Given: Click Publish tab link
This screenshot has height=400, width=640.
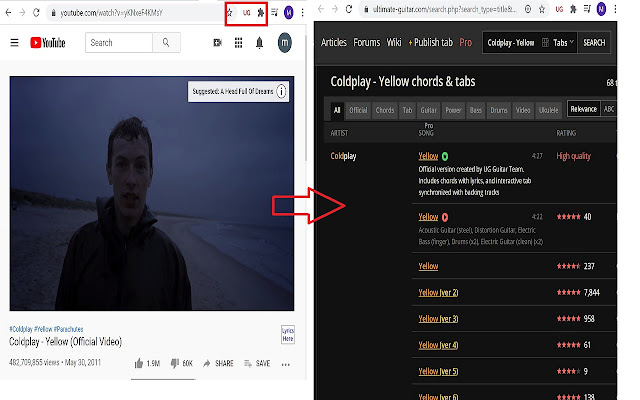Looking at the screenshot, I should click(431, 42).
